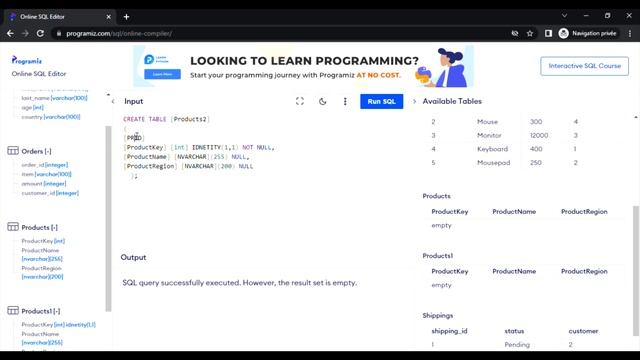Collapse the Available Tables panel chevron
This screenshot has width=640, height=360.
(x=414, y=101)
